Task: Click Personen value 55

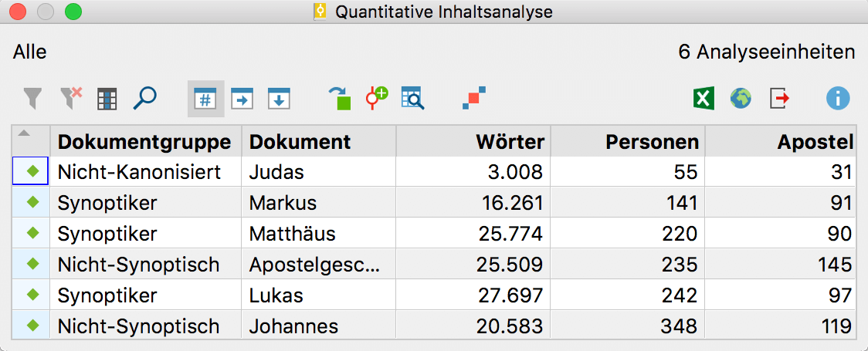Action: [685, 173]
